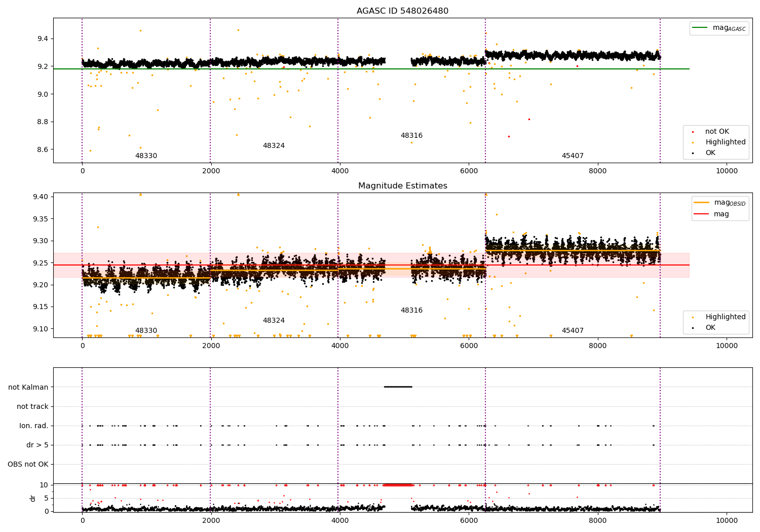Click the 'not track' axis label
The width and height of the screenshot is (760, 532).
pyautogui.click(x=32, y=407)
